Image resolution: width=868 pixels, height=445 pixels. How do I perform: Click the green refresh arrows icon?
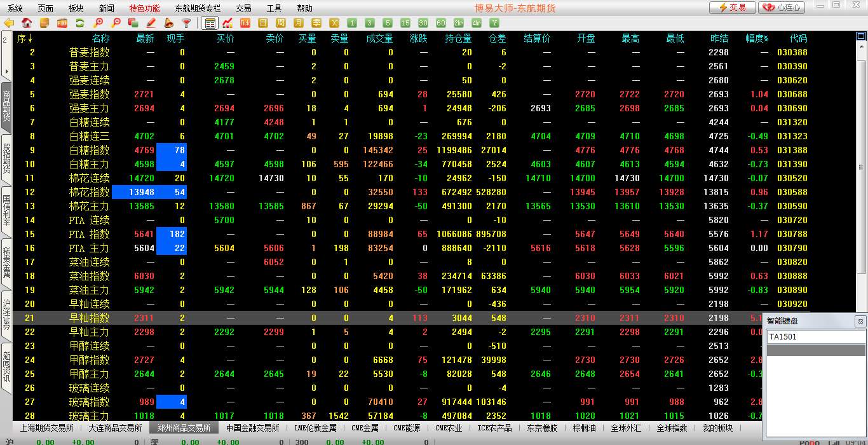coord(80,23)
